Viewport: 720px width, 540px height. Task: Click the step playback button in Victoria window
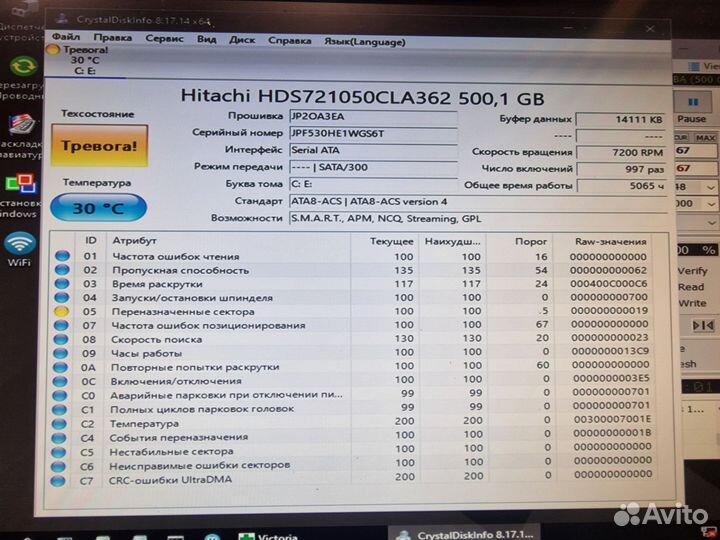click(x=703, y=325)
